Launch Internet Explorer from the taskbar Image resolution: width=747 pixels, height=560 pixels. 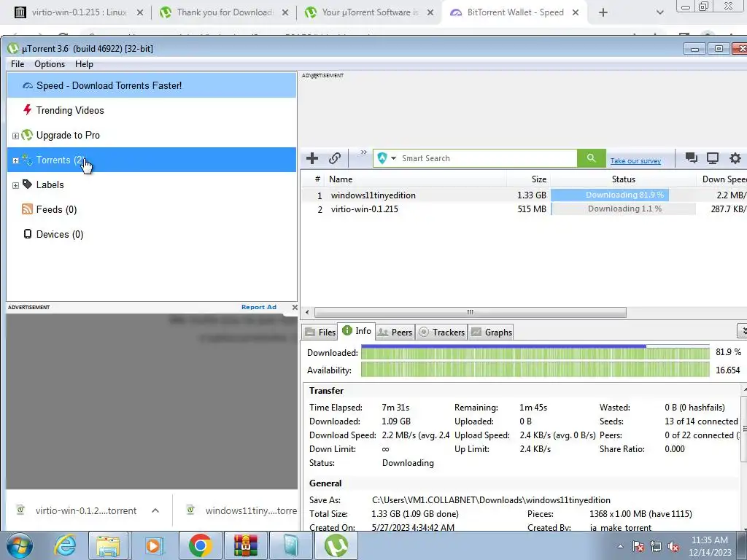pyautogui.click(x=65, y=545)
